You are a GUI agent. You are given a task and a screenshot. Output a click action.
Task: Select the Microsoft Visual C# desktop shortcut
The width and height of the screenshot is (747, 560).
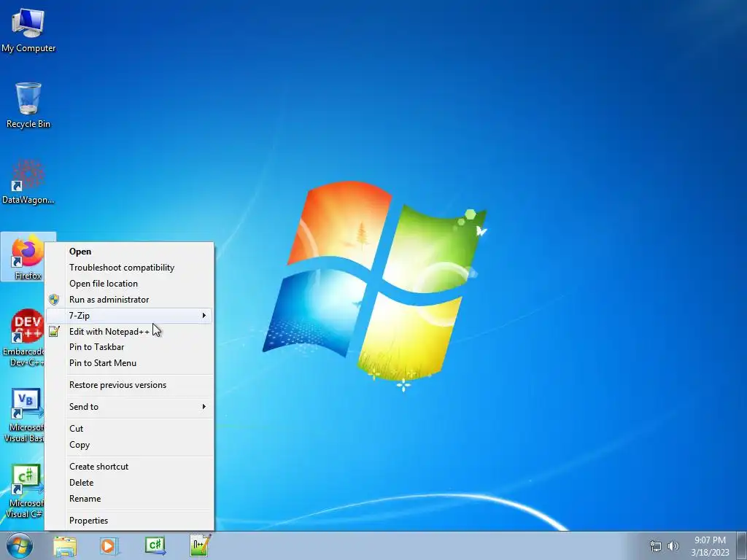(24, 491)
